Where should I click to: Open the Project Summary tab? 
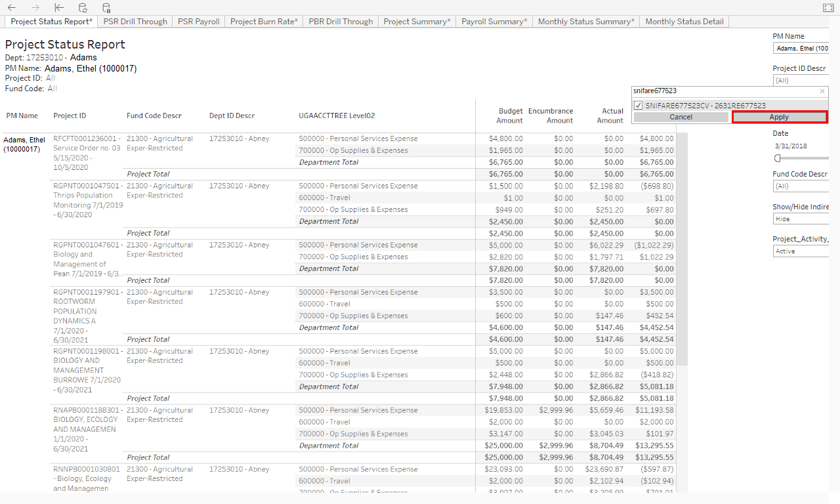point(417,21)
